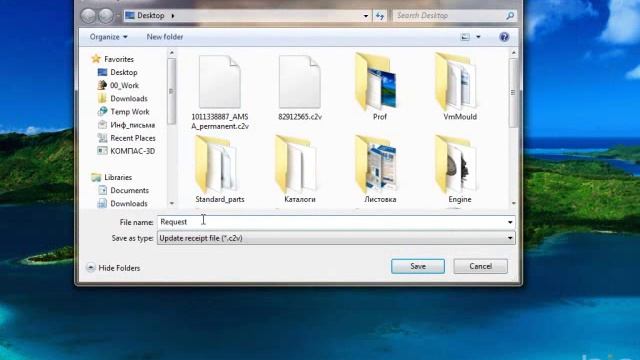This screenshot has height=360, width=640.
Task: Open the File name dropdown arrow
Action: pos(510,222)
